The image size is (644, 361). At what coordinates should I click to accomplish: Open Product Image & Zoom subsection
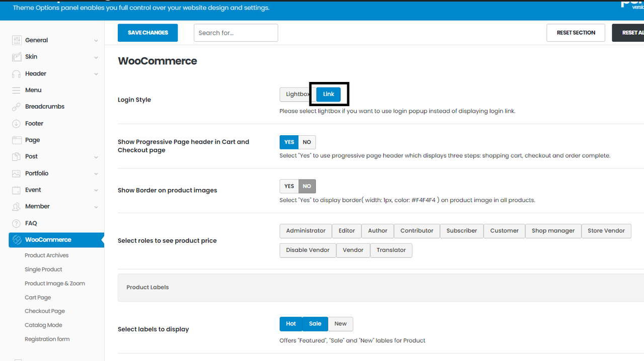point(55,284)
